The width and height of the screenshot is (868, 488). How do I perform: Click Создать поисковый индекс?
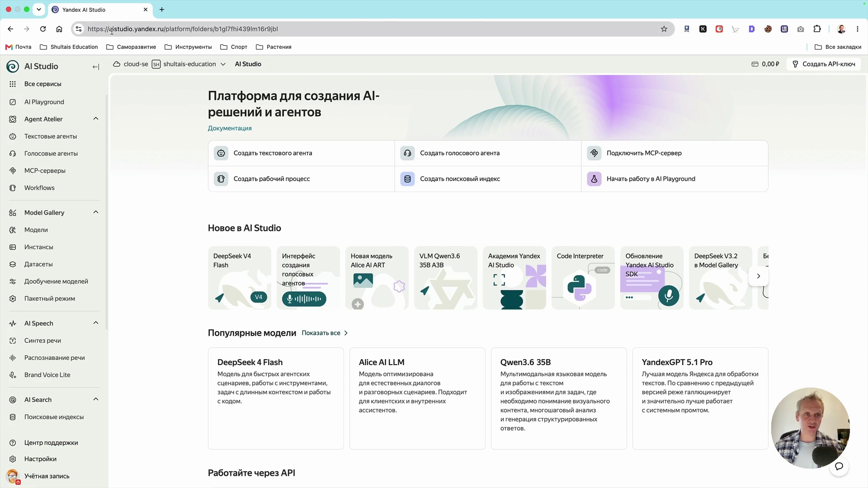[488, 179]
